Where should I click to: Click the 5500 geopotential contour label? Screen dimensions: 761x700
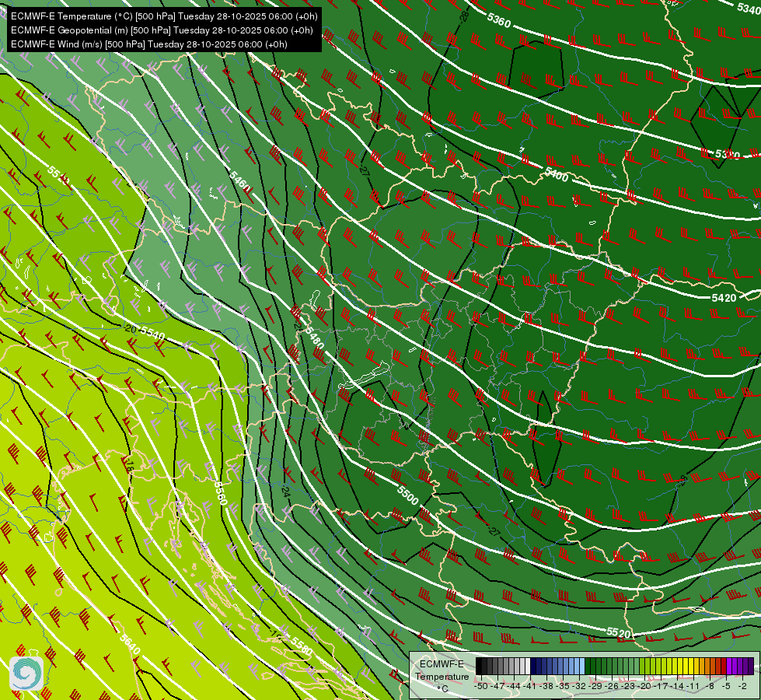tap(407, 495)
